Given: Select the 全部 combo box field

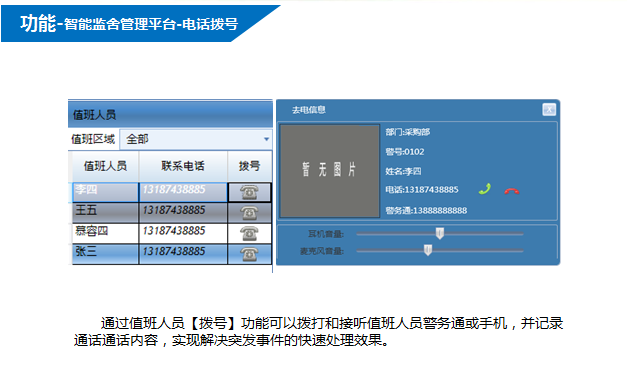Looking at the screenshot, I should [x=196, y=139].
